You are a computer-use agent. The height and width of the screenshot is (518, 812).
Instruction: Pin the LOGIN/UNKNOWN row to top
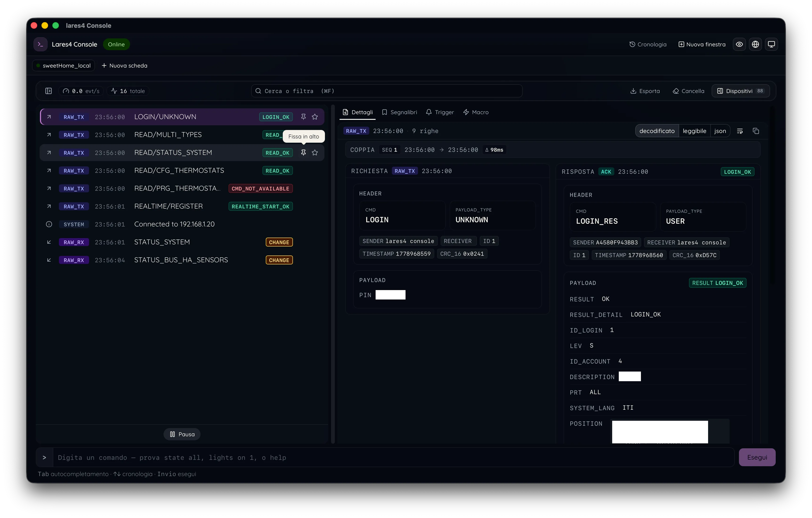tap(303, 117)
